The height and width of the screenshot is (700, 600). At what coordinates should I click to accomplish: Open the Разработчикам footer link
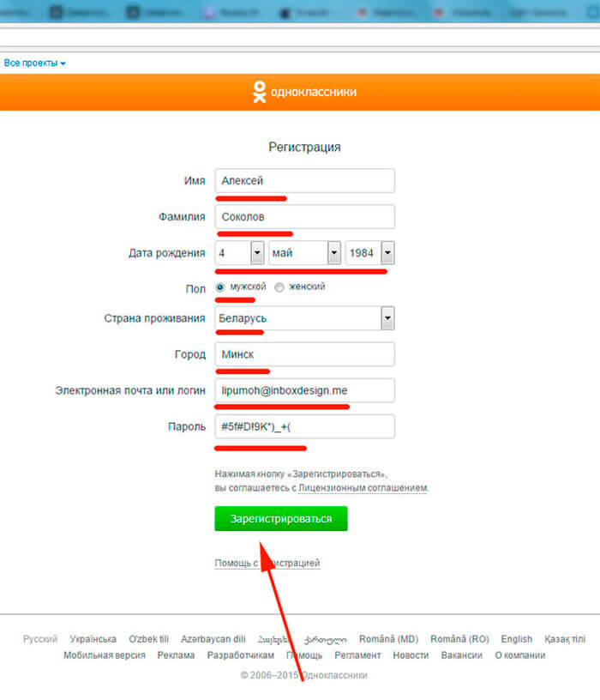pyautogui.click(x=241, y=655)
